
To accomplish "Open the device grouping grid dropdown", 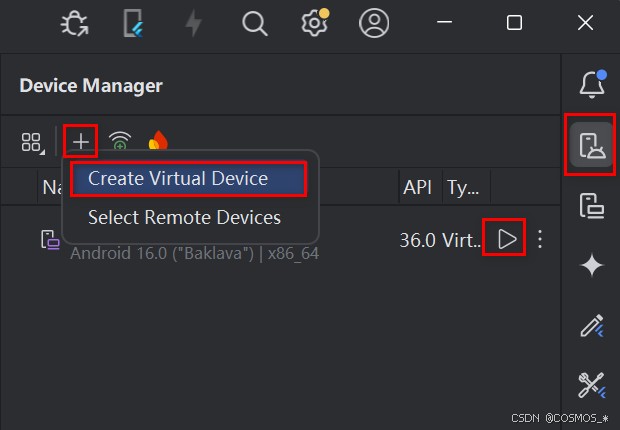I will [33, 142].
